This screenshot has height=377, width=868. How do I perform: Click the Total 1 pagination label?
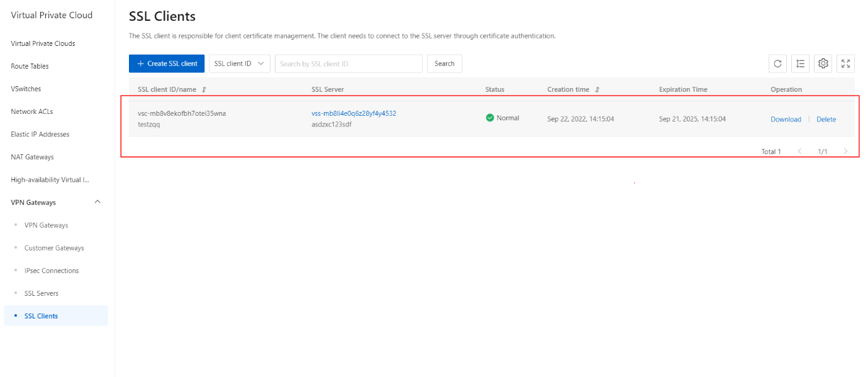(x=771, y=152)
